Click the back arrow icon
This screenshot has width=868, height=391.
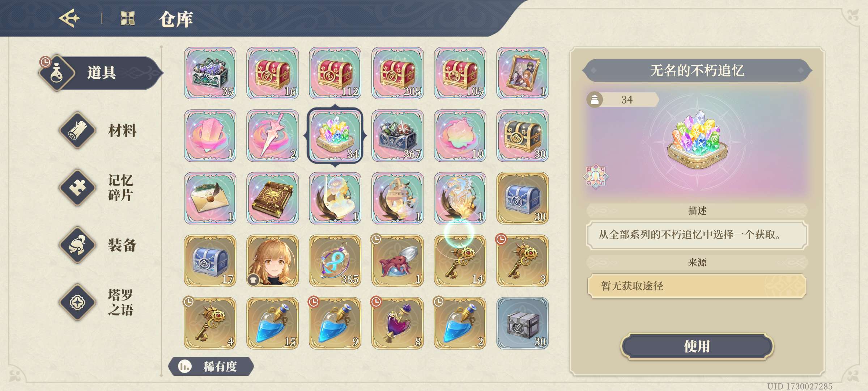click(x=69, y=18)
